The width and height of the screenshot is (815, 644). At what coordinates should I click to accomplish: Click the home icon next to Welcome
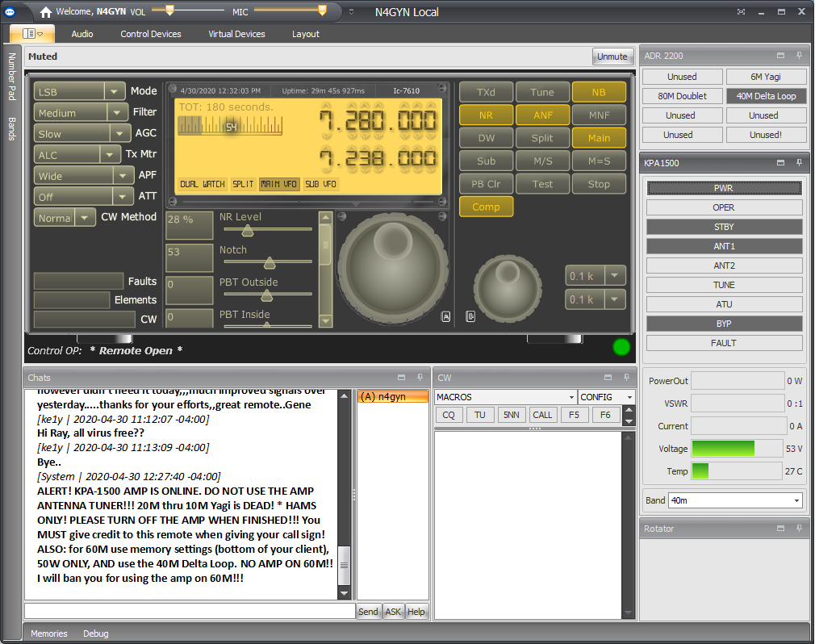(x=46, y=12)
